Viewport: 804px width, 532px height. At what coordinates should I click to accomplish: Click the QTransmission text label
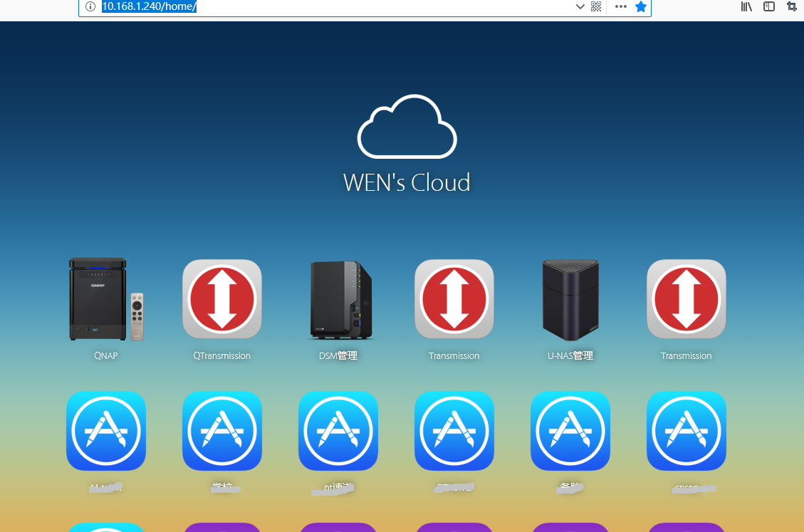(221, 355)
